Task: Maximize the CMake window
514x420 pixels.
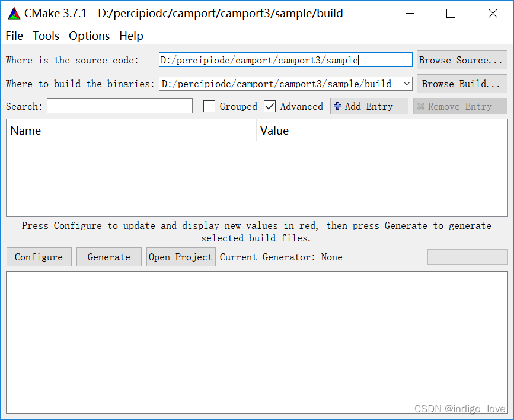Action: pos(451,14)
